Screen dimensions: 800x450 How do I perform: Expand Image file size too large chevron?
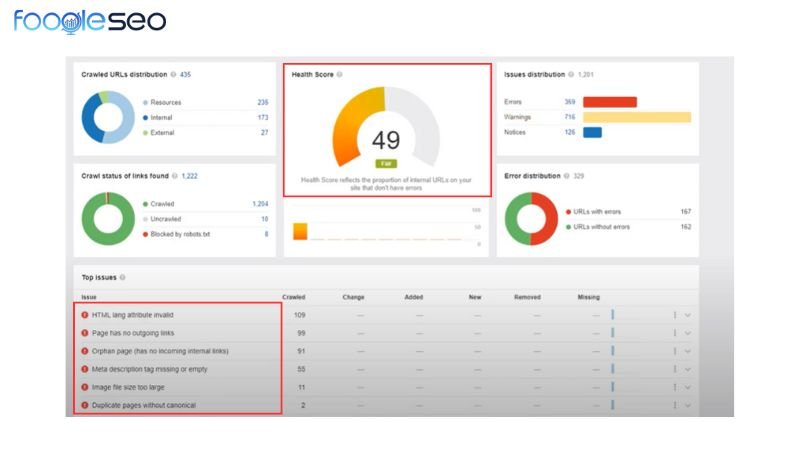coord(688,388)
